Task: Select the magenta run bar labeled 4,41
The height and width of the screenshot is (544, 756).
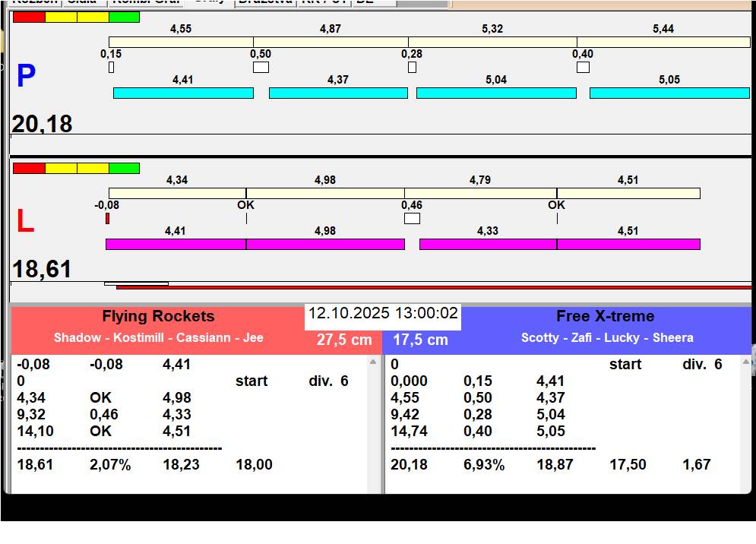Action: [x=176, y=244]
